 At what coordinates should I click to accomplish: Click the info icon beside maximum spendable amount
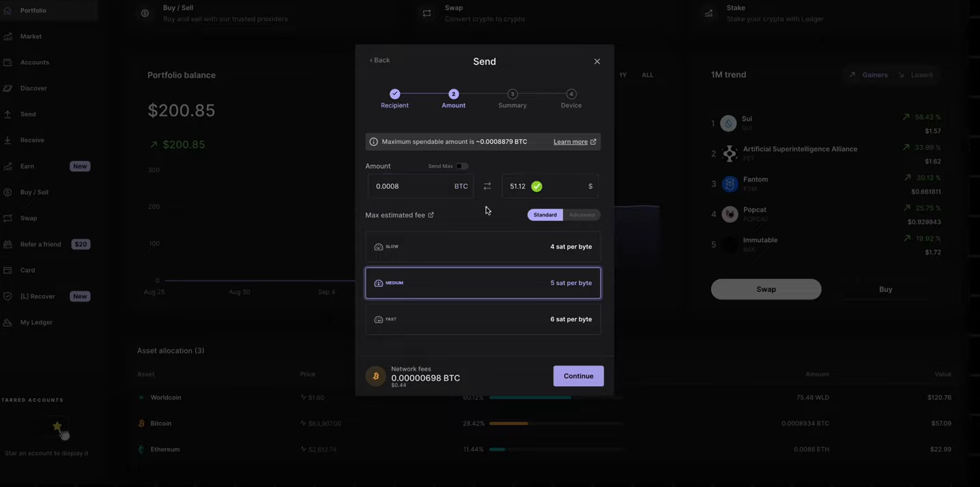373,142
